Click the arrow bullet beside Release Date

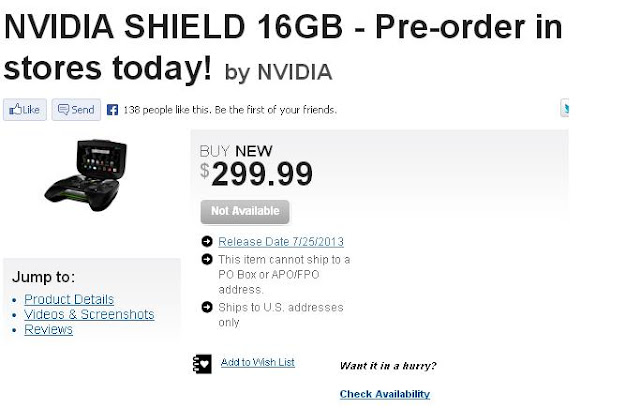pos(206,242)
